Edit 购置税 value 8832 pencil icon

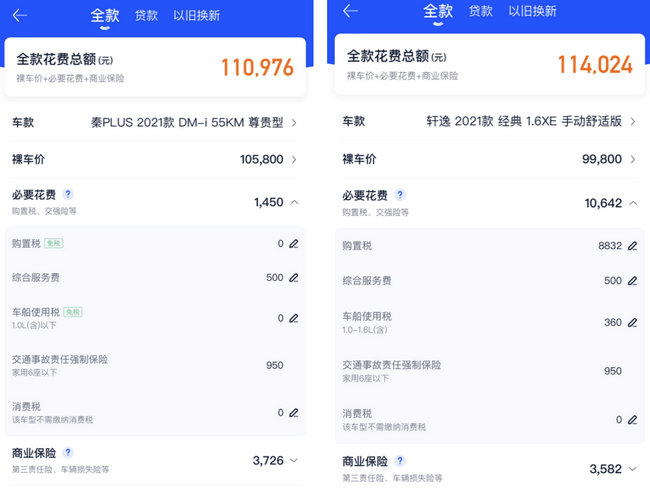pos(632,246)
